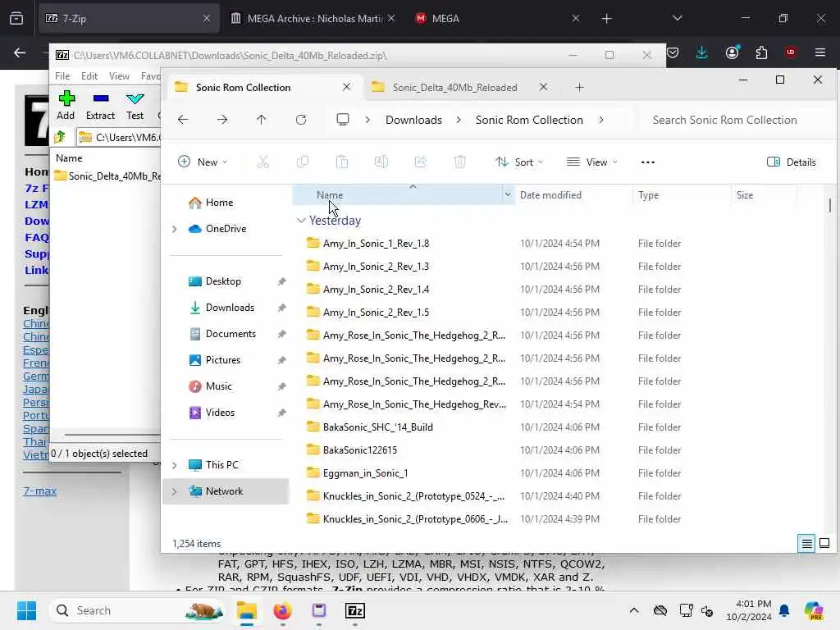Open Firefox downloads arrow icon

pos(702,52)
